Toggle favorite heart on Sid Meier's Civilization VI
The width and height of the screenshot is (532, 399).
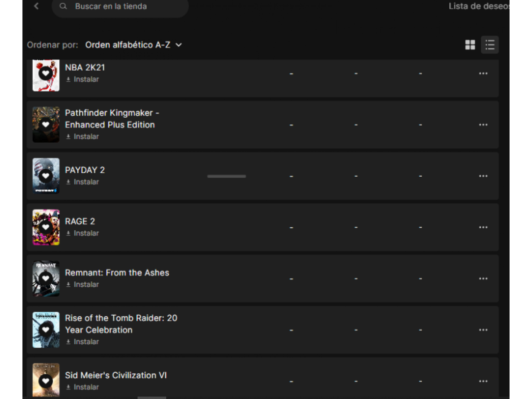tap(46, 381)
